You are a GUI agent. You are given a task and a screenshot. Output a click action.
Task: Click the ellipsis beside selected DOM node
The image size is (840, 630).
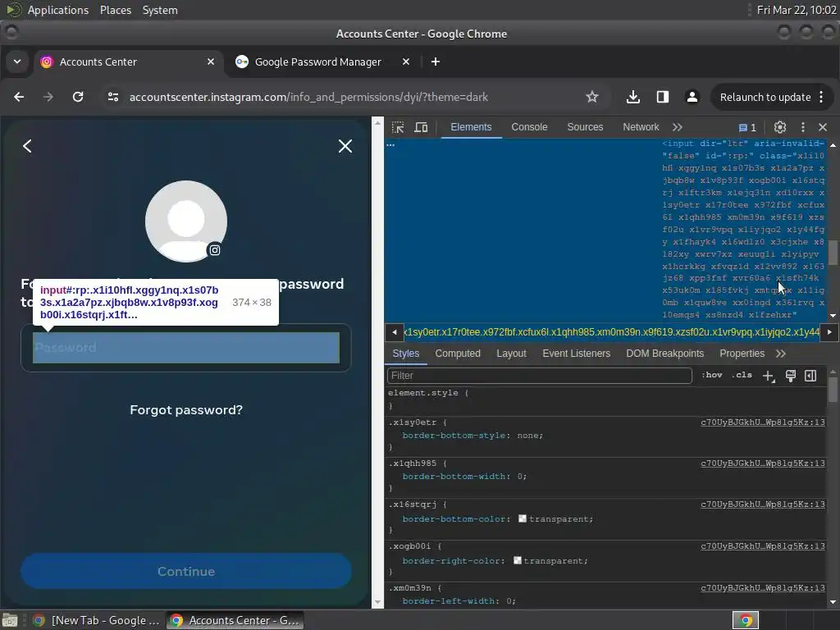tap(390, 144)
